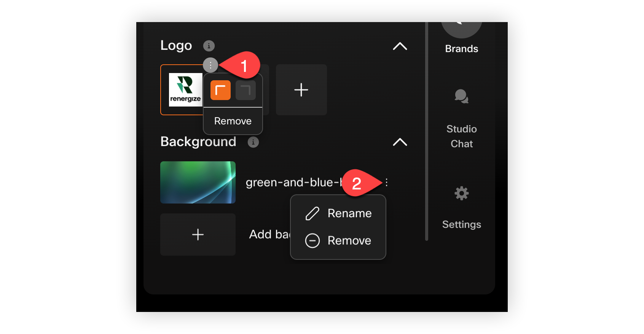Viewport: 644px width, 334px height.
Task: Add a new logo tile
Action: click(x=301, y=90)
